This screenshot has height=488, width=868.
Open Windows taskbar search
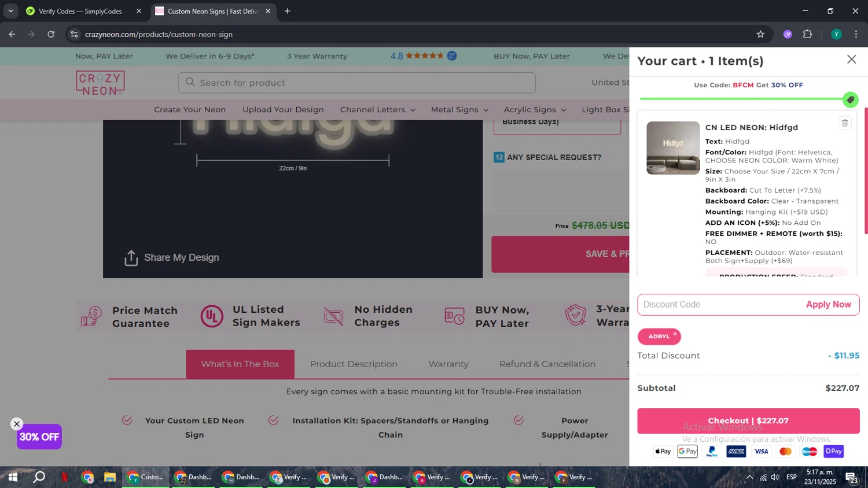click(39, 478)
